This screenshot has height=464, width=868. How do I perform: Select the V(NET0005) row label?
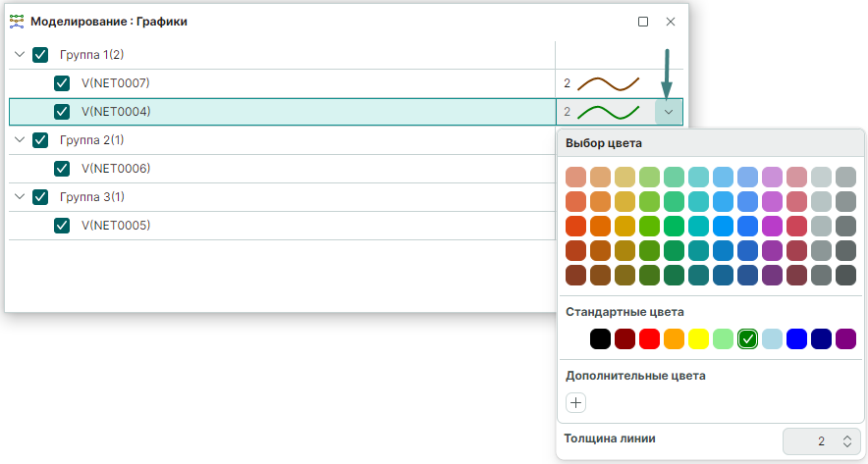116,226
